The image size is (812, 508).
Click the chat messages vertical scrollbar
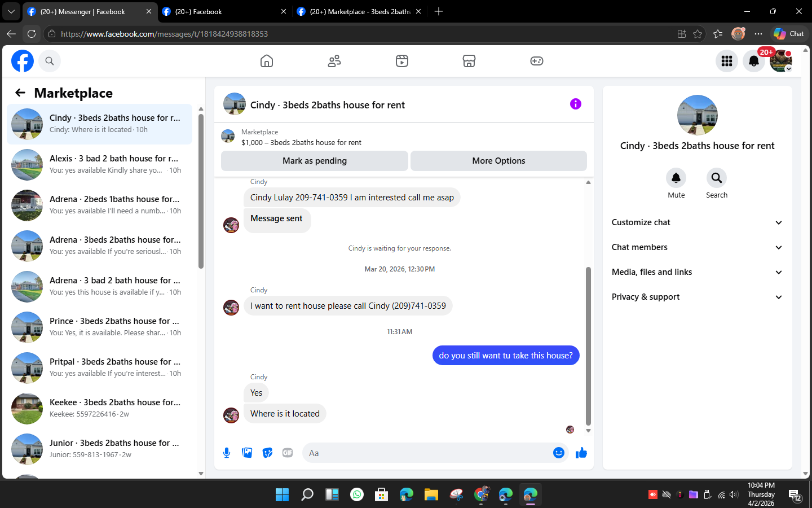[x=588, y=346]
